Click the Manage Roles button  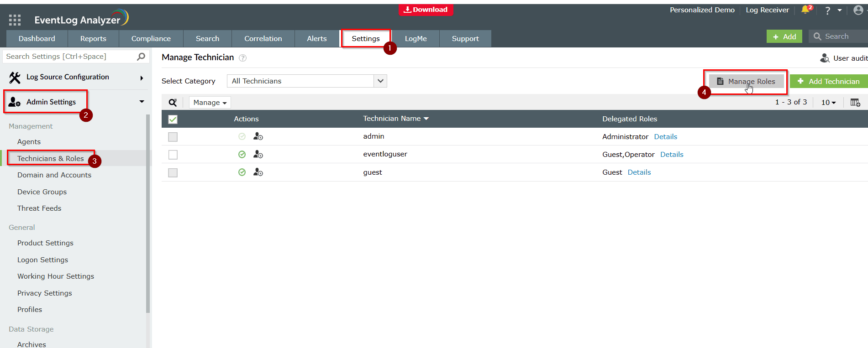[x=746, y=82]
